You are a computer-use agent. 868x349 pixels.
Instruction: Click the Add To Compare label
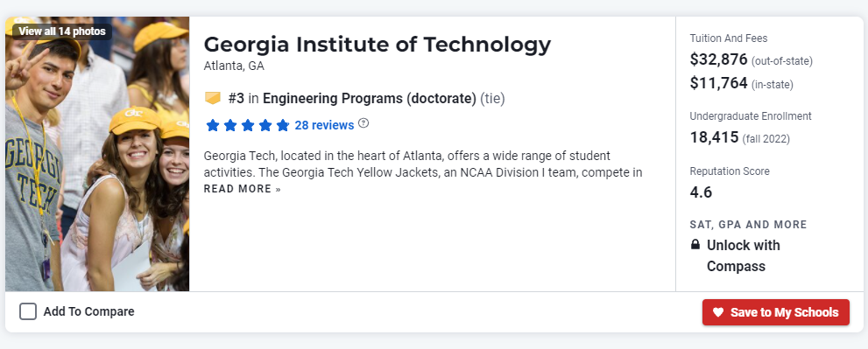point(88,311)
